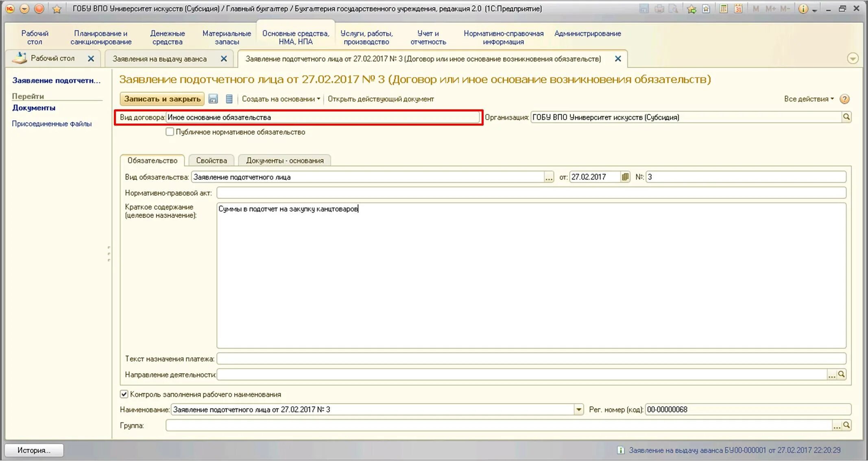Close the Заявление подотчетного лица tab

[618, 59]
